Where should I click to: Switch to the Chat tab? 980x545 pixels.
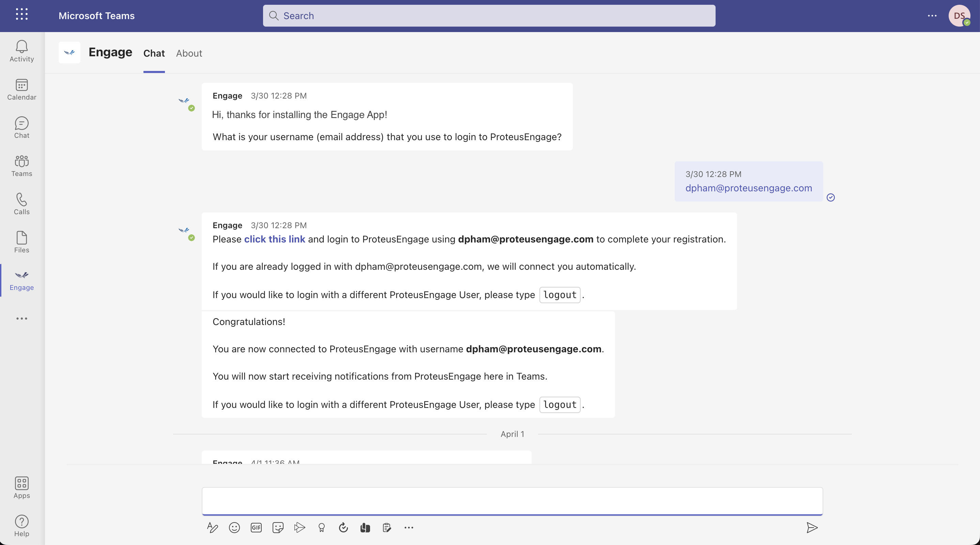[154, 53]
